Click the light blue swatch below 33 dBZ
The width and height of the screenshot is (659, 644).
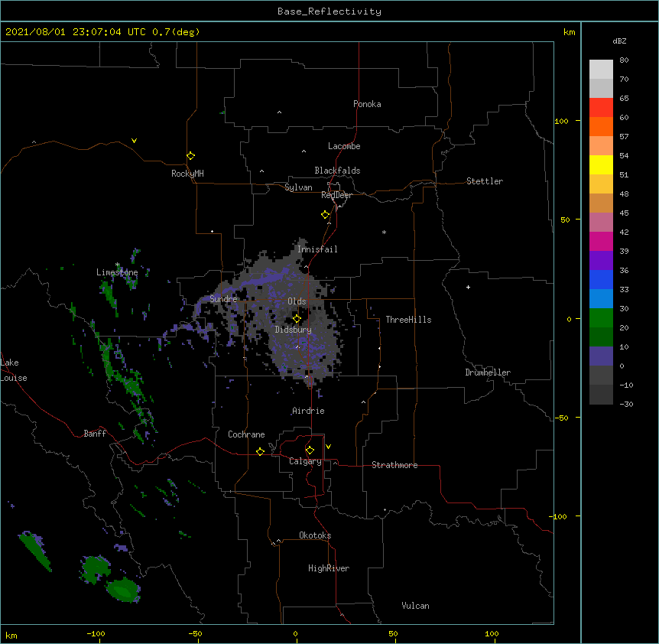[x=601, y=299]
